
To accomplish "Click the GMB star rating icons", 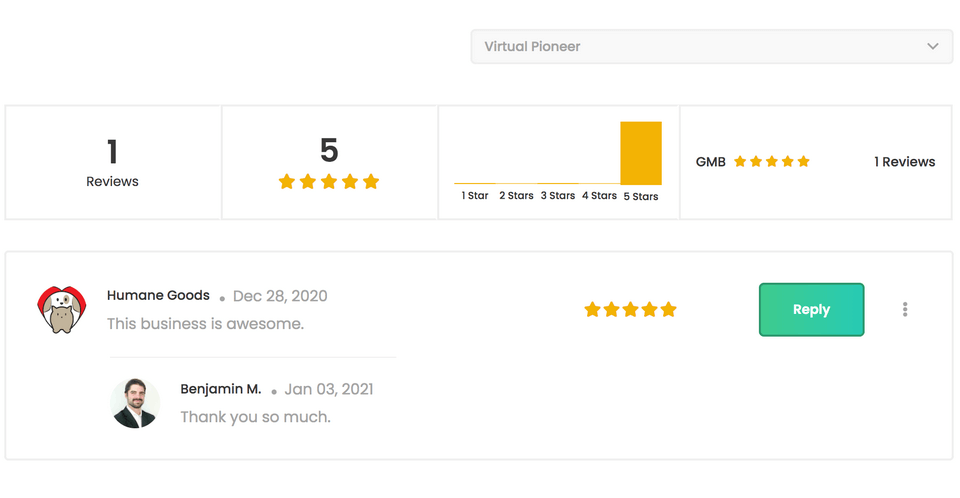I will [x=771, y=162].
